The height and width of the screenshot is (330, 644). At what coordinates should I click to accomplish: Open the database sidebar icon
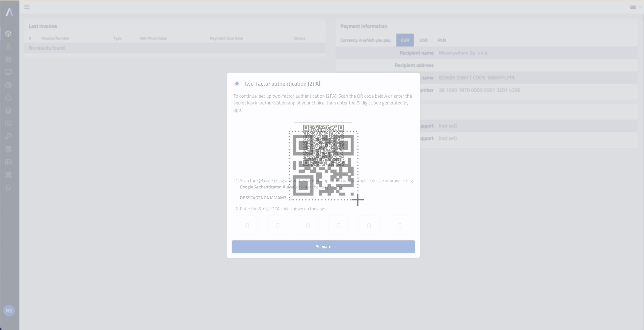(x=8, y=111)
